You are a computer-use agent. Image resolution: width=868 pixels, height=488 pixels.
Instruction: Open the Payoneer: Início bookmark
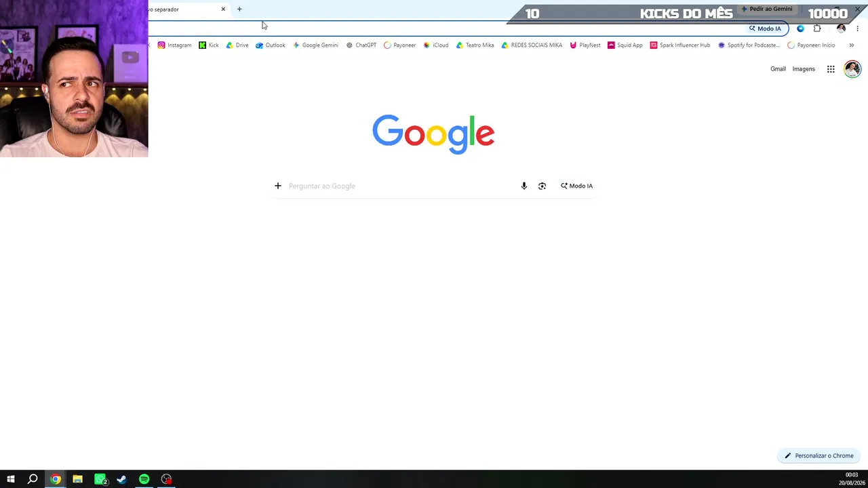pyautogui.click(x=811, y=45)
